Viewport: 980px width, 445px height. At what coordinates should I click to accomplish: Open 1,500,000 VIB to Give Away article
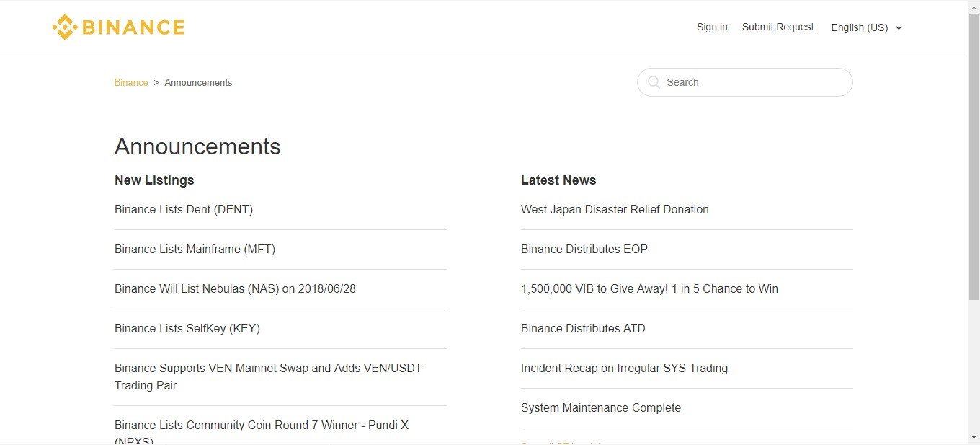(649, 288)
